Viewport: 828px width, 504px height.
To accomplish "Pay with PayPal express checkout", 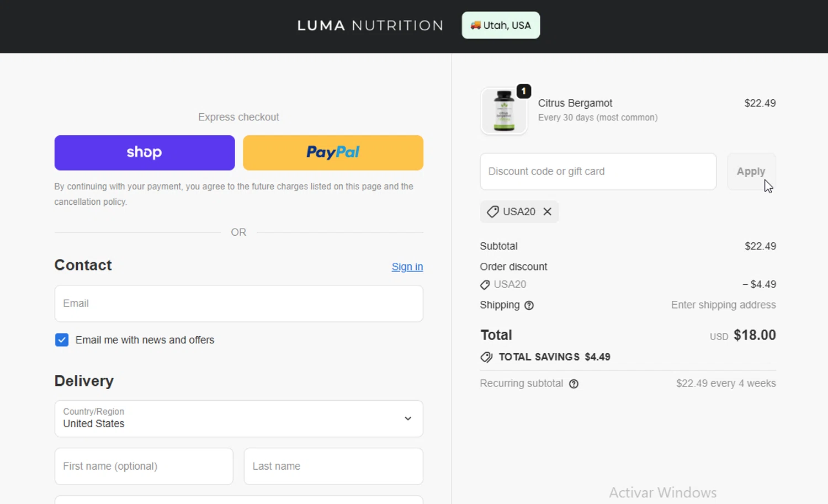I will [333, 153].
